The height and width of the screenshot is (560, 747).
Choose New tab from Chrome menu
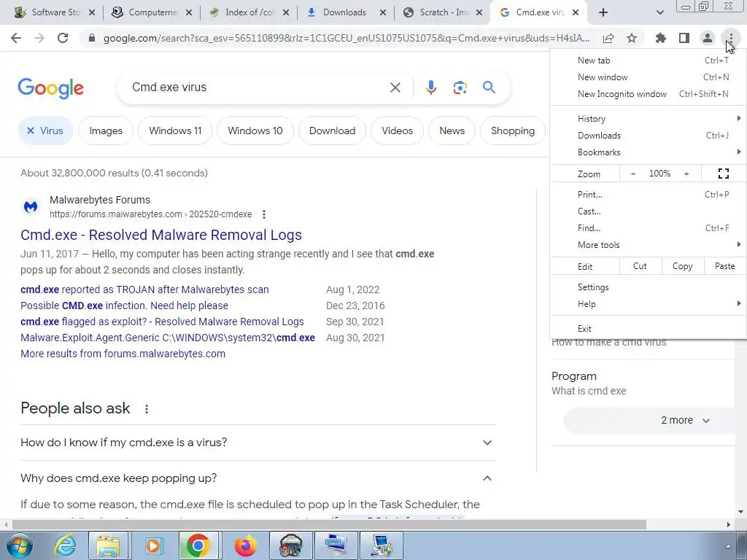click(x=649, y=61)
